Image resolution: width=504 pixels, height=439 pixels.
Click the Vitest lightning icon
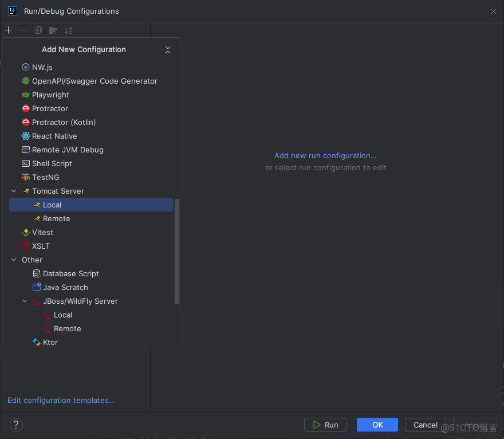pyautogui.click(x=26, y=232)
